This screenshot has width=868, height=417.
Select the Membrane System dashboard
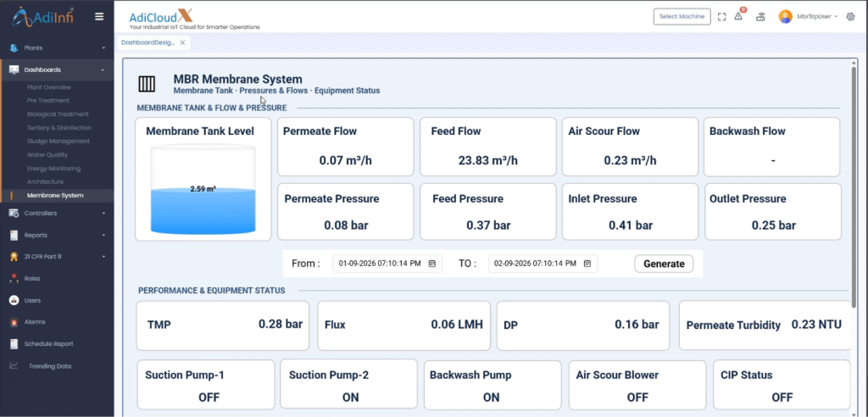(x=55, y=196)
